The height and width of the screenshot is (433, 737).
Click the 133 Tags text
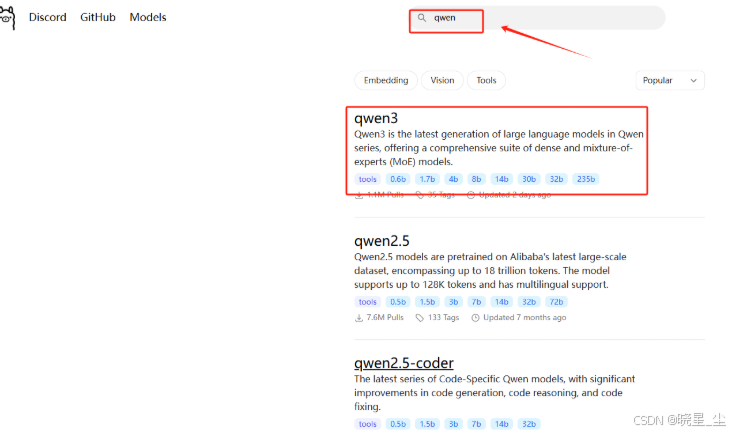click(x=443, y=318)
